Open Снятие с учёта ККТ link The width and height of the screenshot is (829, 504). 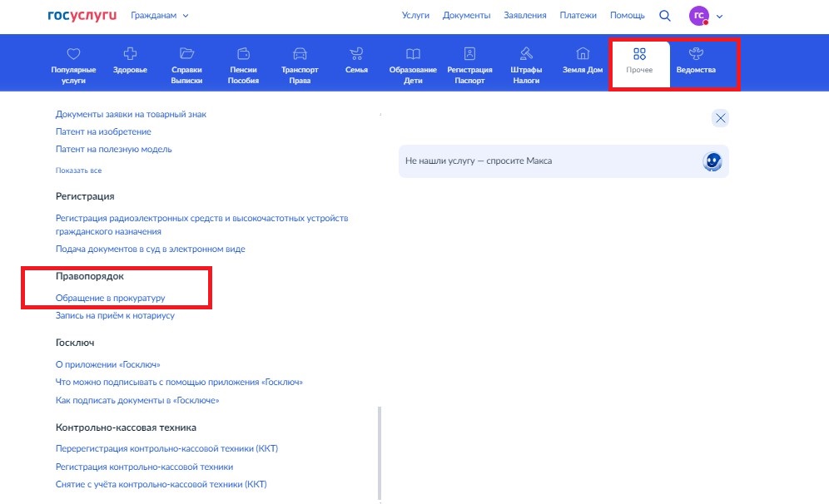coord(161,484)
